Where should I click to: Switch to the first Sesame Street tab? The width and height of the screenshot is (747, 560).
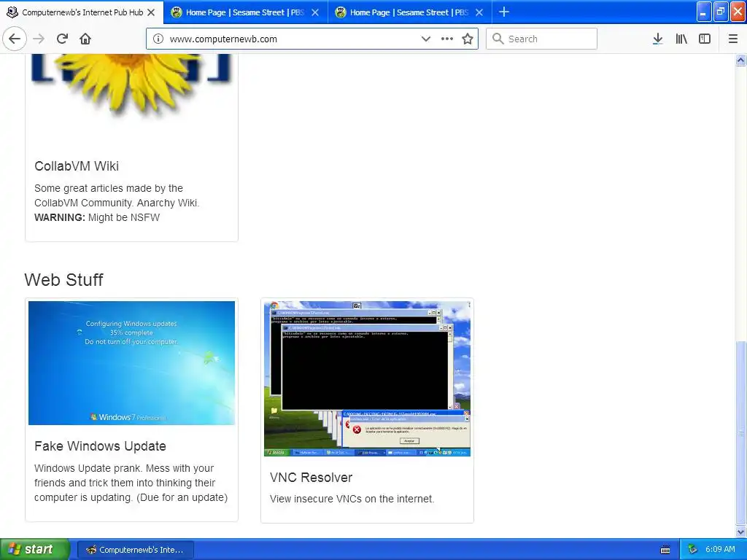point(245,12)
